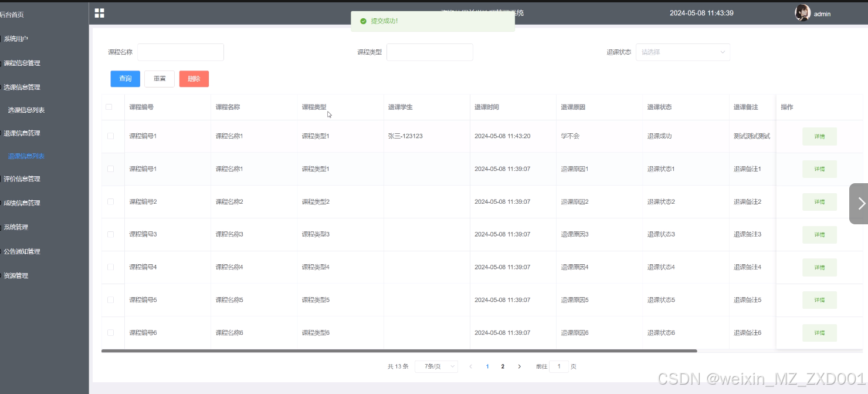Click the 课程类型5 cell
The height and width of the screenshot is (394, 868).
pos(316,300)
